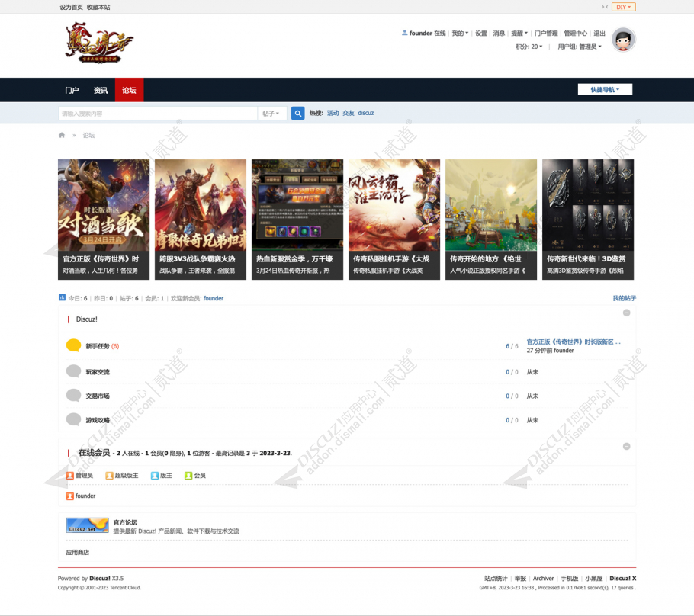Viewport: 694px width, 616px height.
Task: Click 小黑屋 in the footer
Action: tap(594, 578)
